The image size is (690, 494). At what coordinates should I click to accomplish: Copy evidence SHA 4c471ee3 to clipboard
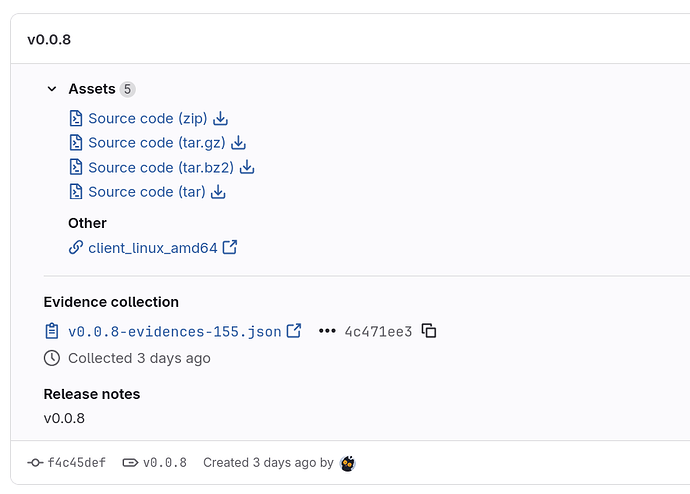(x=429, y=331)
